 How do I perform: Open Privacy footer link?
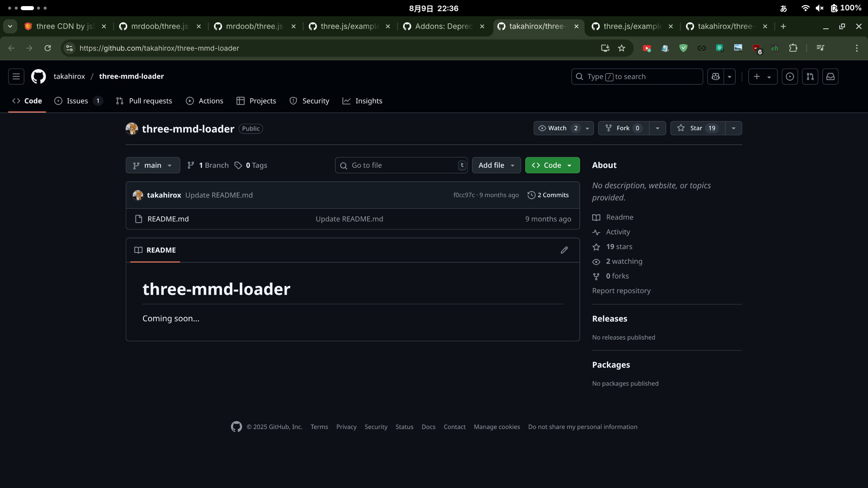346,427
